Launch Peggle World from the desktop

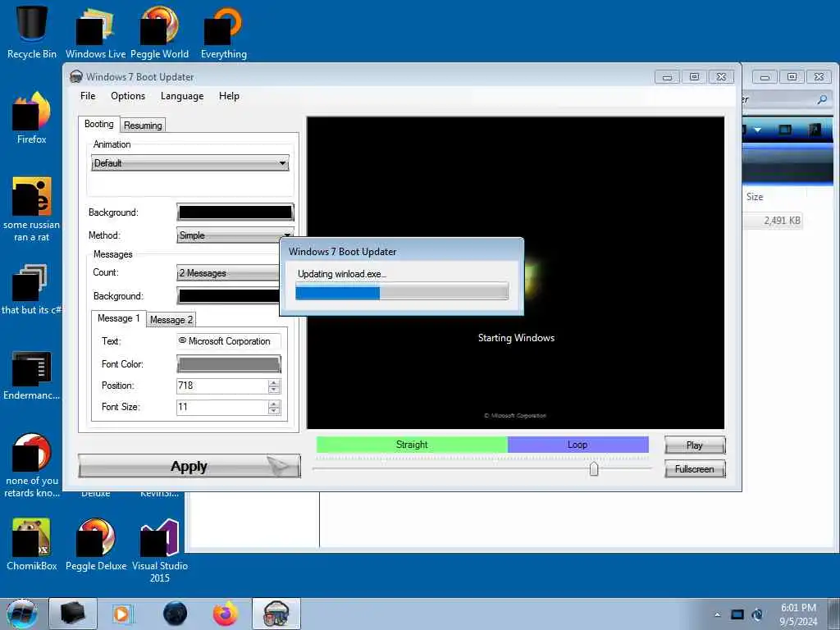[159, 31]
